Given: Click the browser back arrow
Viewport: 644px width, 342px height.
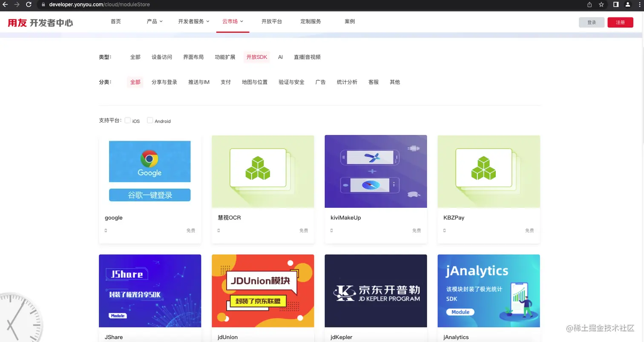Looking at the screenshot, I should (5, 4).
